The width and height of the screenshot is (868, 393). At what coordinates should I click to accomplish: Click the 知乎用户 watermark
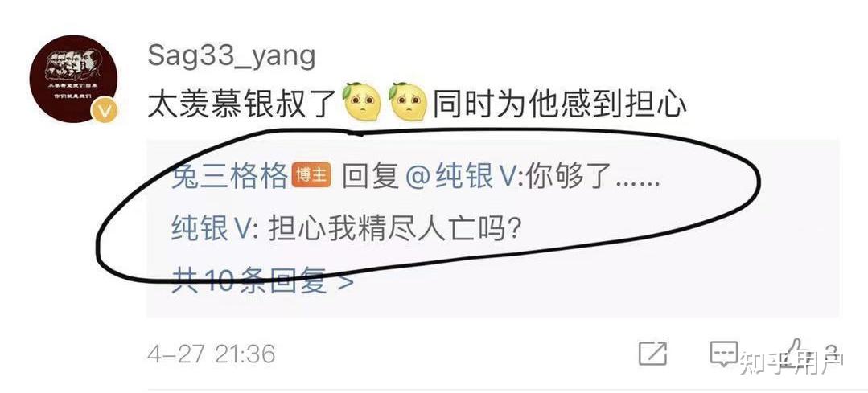pos(791,362)
